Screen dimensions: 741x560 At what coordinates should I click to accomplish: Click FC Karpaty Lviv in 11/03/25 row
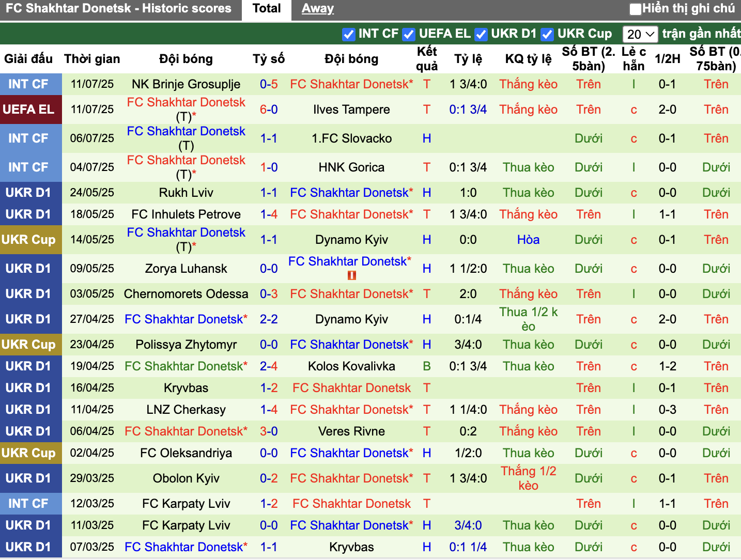tap(186, 525)
